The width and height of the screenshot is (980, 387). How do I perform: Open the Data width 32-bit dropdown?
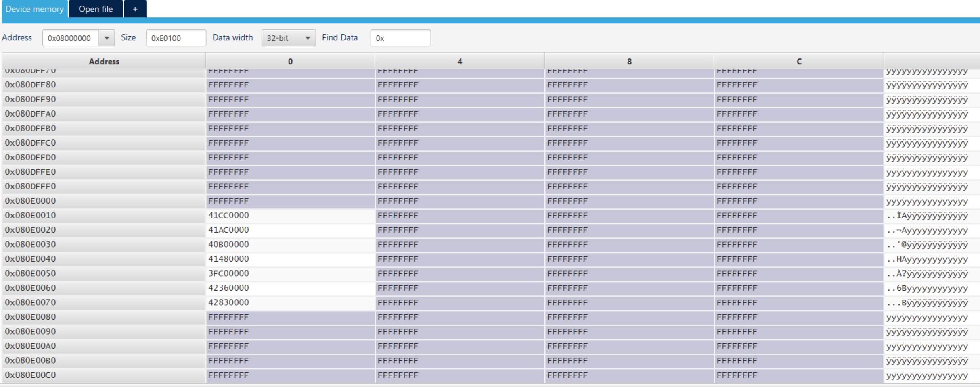[288, 37]
